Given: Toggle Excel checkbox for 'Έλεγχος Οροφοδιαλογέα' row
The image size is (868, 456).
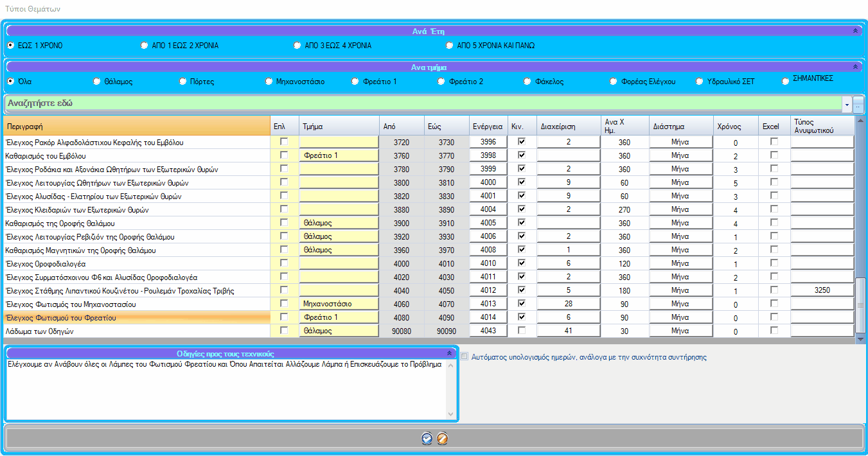Looking at the screenshot, I should coord(774,263).
